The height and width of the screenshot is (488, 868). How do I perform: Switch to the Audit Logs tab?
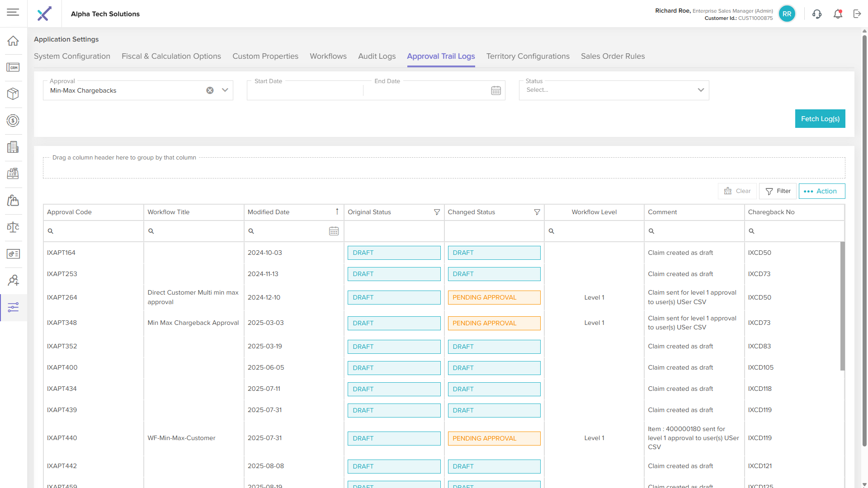[x=377, y=56]
